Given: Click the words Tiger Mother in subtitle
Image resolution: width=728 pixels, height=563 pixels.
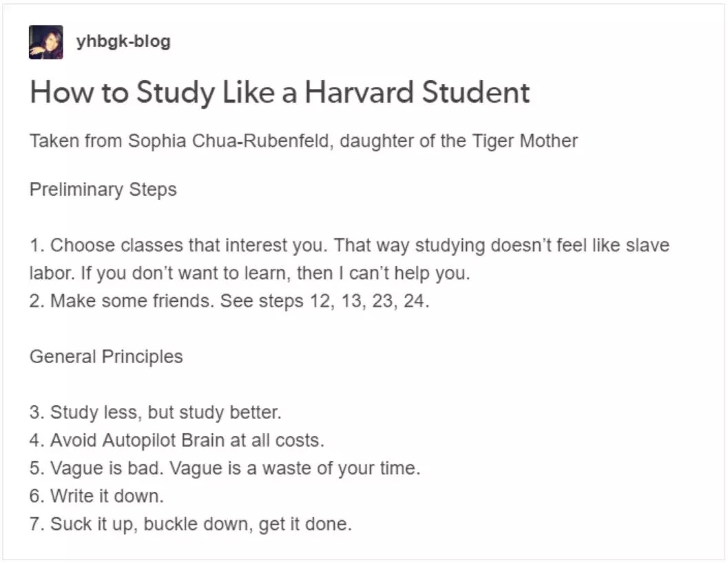Looking at the screenshot, I should click(x=525, y=141).
